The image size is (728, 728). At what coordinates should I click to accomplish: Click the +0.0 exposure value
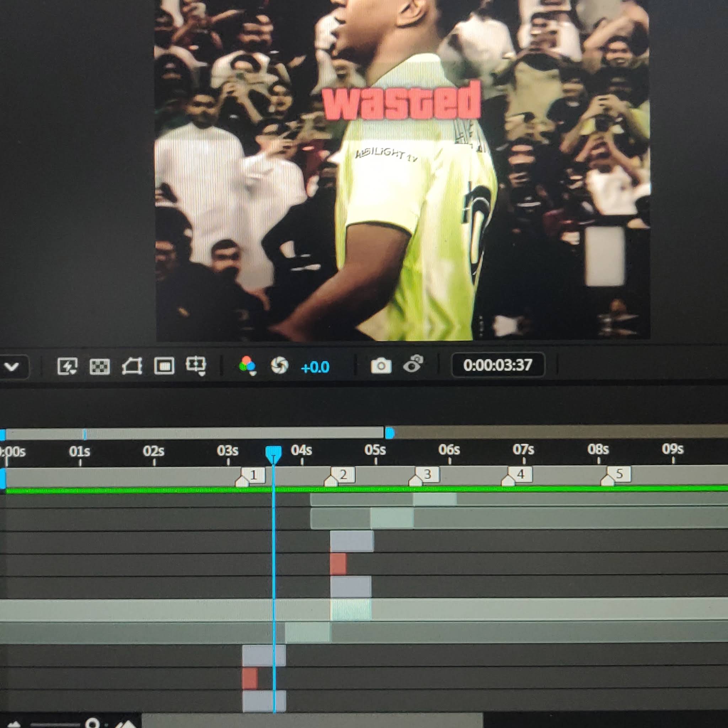pos(315,367)
